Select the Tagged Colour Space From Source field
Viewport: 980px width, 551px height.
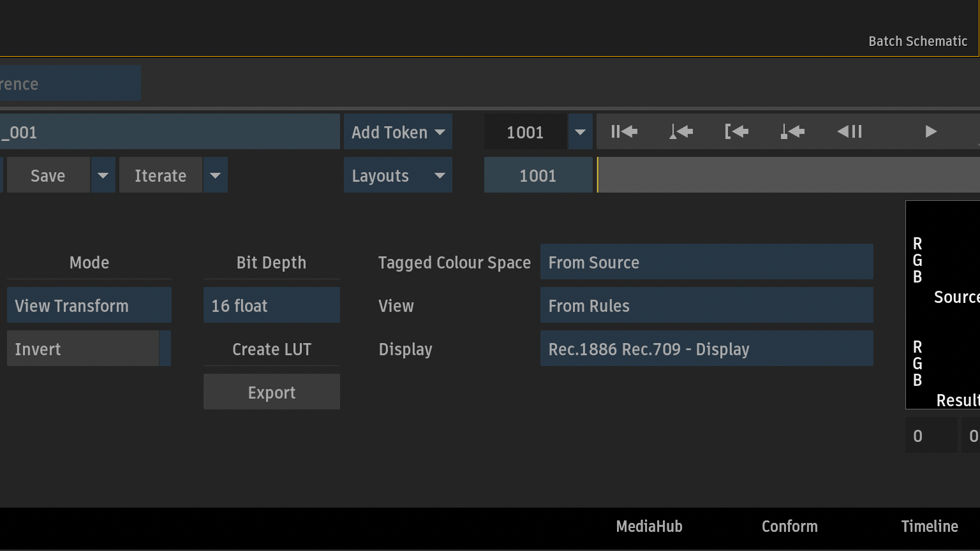[706, 262]
